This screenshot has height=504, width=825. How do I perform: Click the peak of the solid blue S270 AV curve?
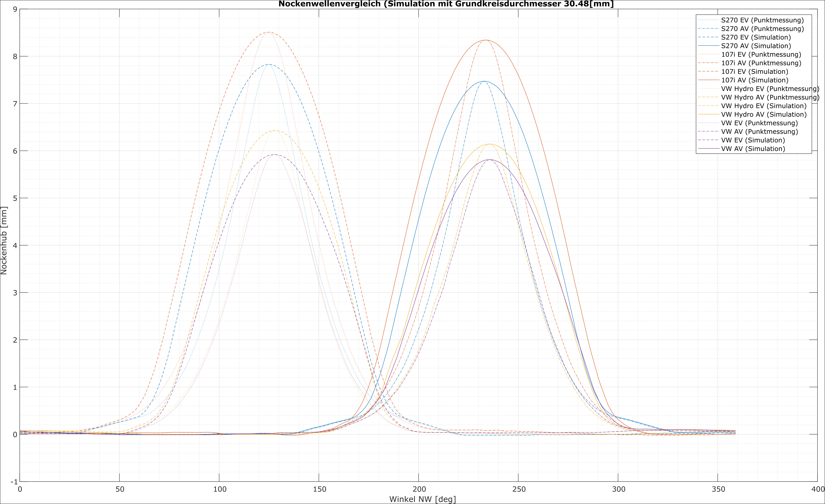(x=484, y=81)
